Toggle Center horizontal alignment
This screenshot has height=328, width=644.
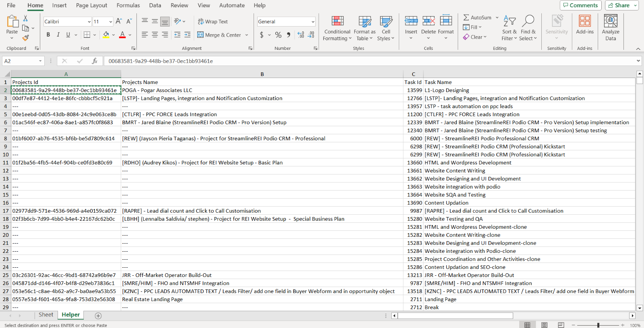(155, 35)
